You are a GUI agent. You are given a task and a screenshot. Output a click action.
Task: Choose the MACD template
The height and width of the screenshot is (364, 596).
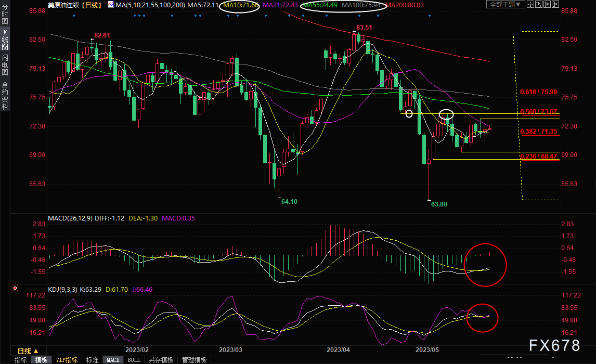click(x=113, y=360)
